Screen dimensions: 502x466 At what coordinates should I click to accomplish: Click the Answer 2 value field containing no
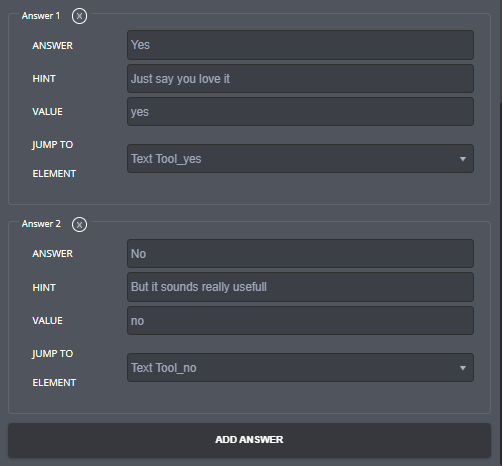click(x=300, y=321)
